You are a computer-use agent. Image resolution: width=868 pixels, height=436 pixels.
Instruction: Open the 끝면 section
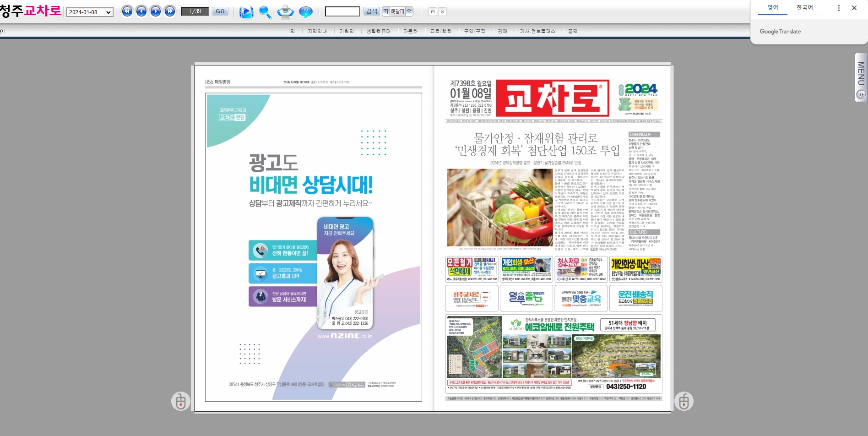coord(573,31)
